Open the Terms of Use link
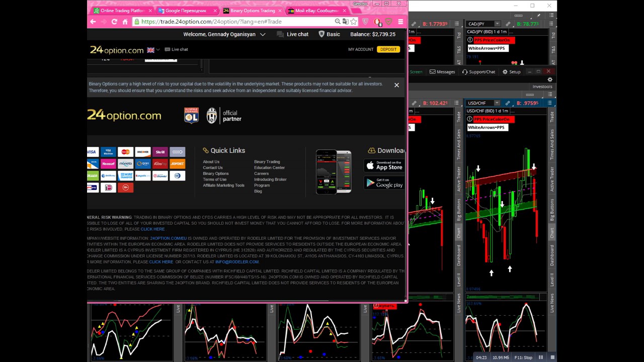This screenshot has height=362, width=644. pos(214,179)
